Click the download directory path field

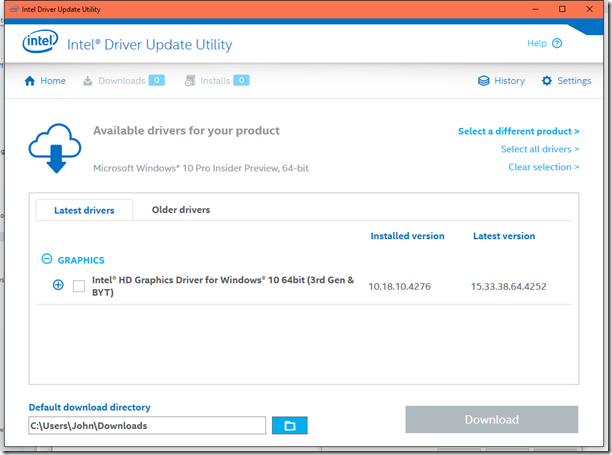[147, 425]
